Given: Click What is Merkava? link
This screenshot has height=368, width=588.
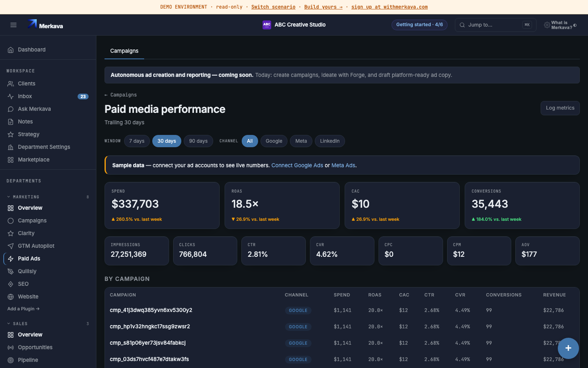Looking at the screenshot, I should 561,25.
